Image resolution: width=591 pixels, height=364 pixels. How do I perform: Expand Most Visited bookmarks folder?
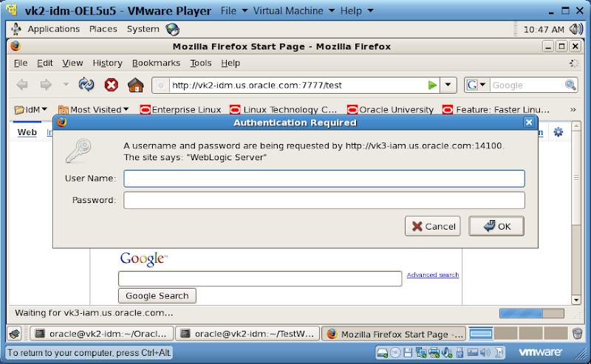(94, 110)
